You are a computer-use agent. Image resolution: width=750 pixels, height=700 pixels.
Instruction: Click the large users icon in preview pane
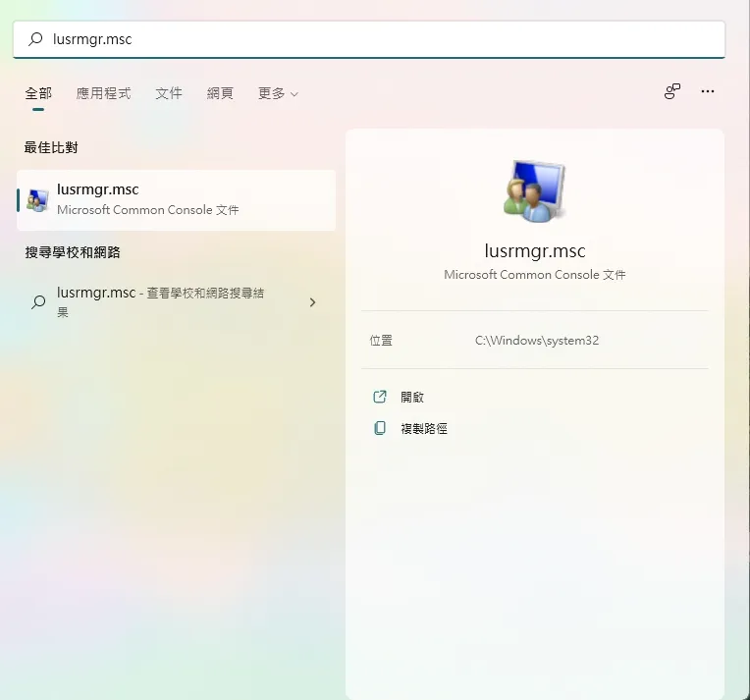pyautogui.click(x=534, y=191)
